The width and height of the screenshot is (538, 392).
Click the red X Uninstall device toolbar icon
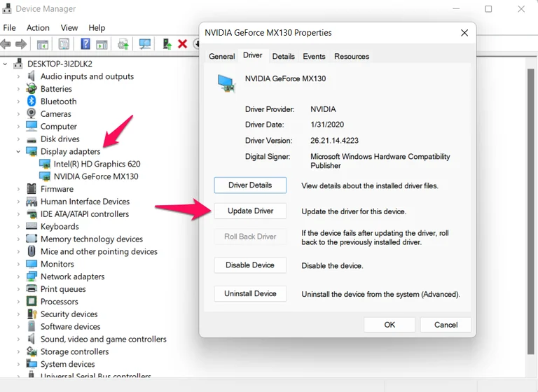point(183,44)
